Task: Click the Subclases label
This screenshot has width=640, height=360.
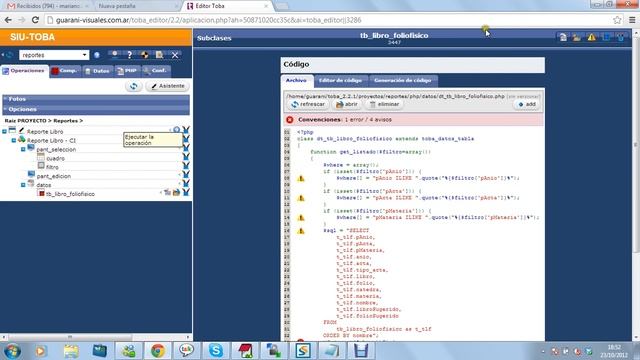Action: pos(214,38)
